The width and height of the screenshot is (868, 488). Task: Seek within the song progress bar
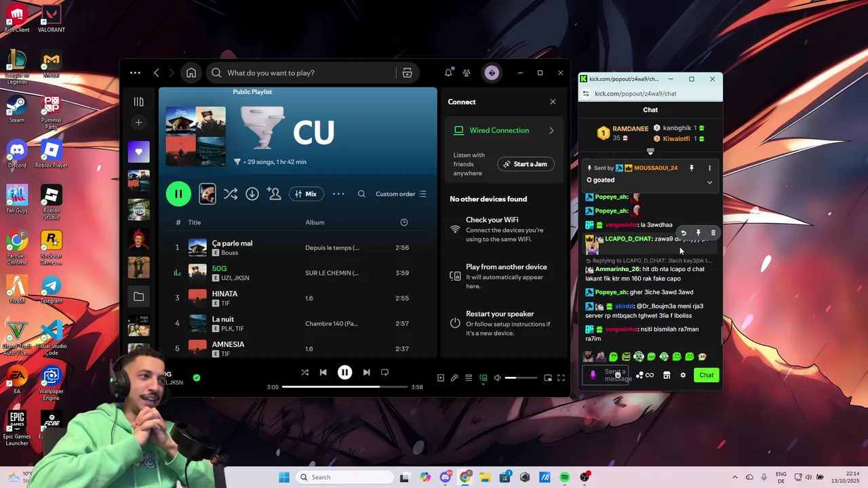[x=344, y=387]
